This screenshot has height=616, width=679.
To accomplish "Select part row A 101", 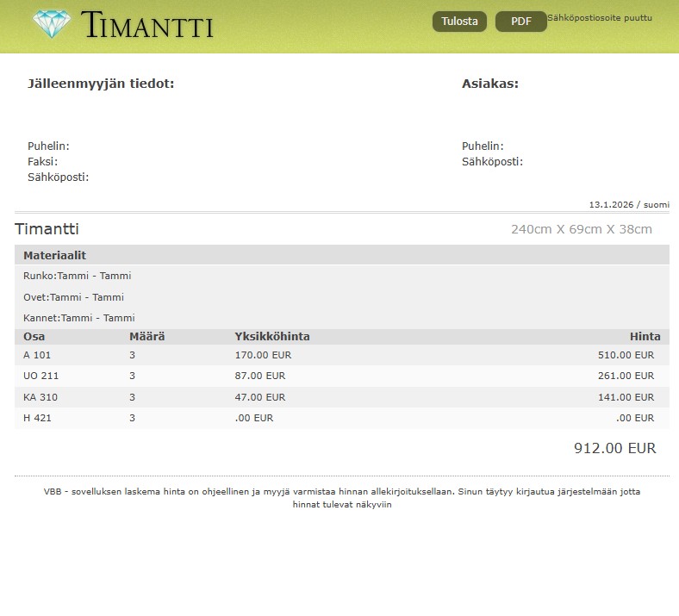I will tap(37, 355).
